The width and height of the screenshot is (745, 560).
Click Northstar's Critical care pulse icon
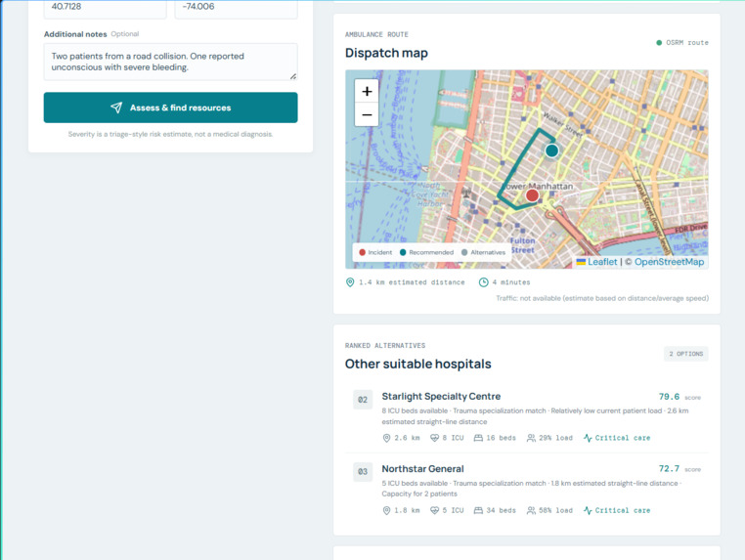(x=588, y=510)
